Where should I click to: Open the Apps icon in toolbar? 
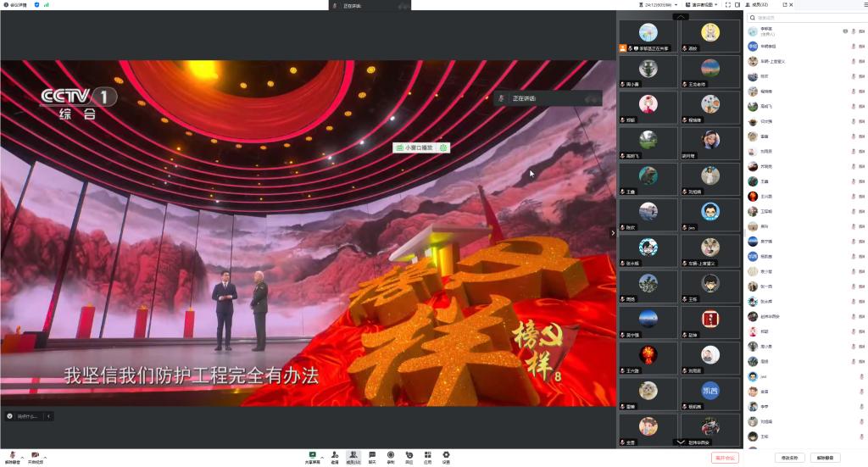point(427,456)
